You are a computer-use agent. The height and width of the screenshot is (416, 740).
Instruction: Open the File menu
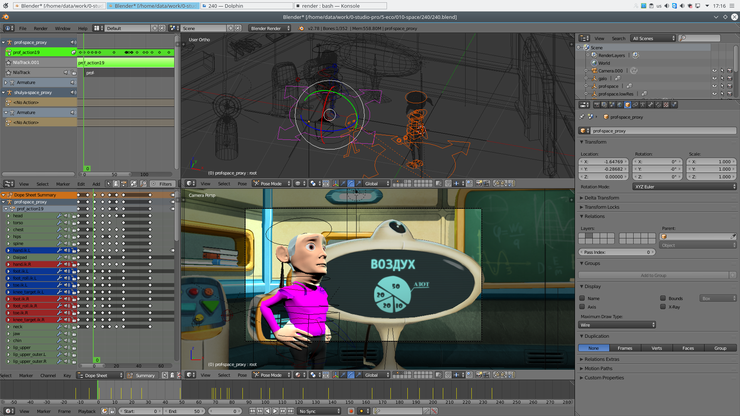23,28
